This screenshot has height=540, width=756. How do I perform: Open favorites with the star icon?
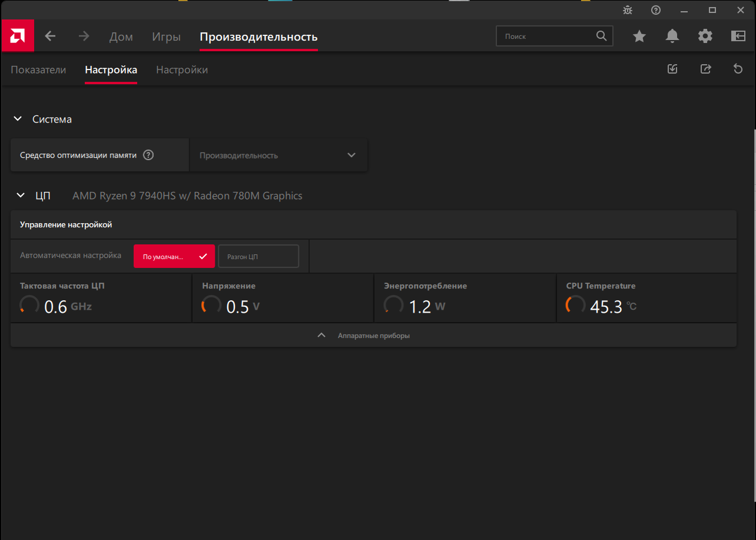(639, 37)
